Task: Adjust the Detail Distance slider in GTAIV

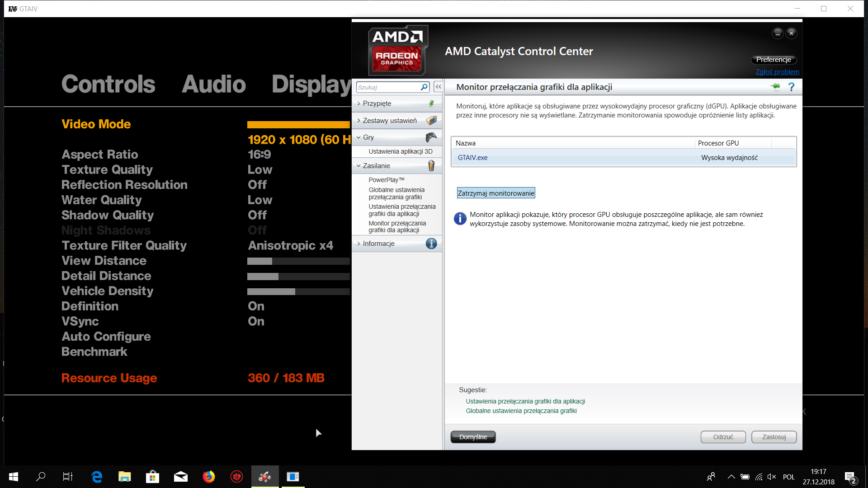Action: 298,277
